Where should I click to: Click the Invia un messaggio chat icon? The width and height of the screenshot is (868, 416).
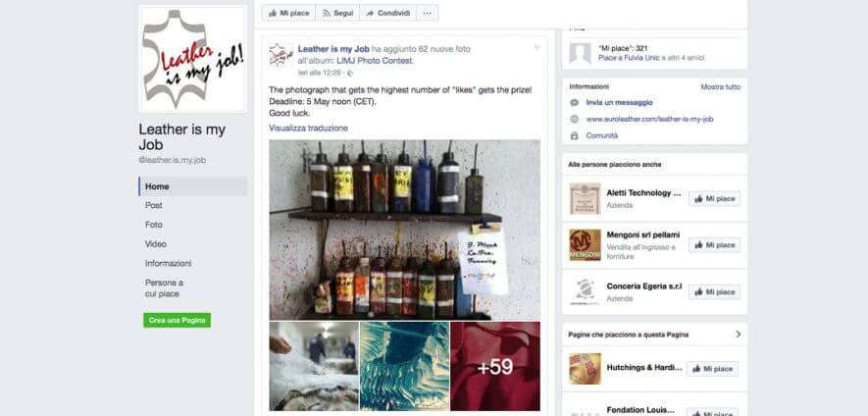575,102
